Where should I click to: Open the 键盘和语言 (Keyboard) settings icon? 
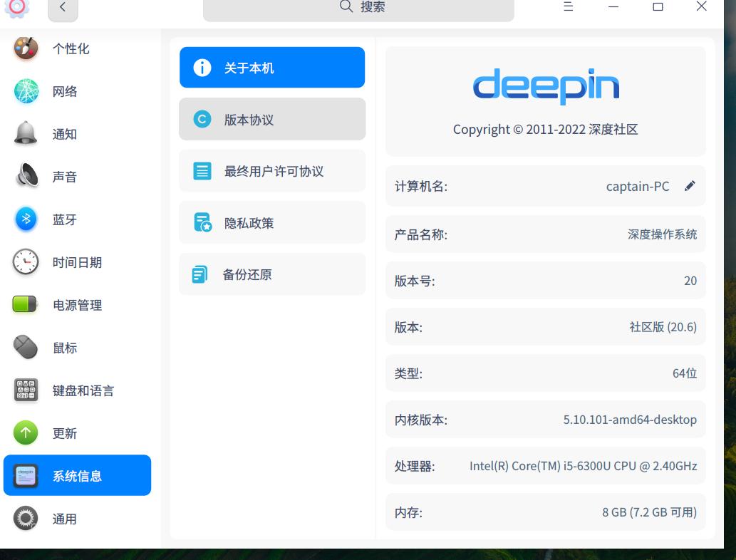[x=26, y=390]
